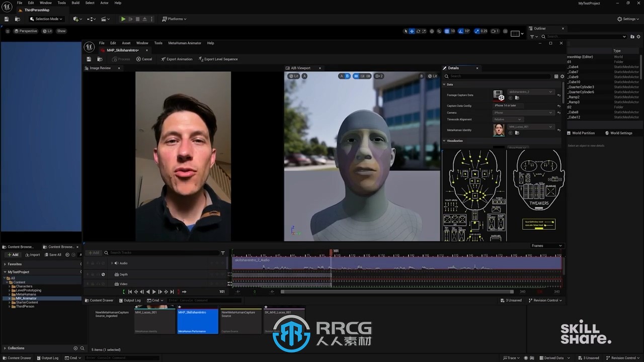Open Footage Capture Data asset dropdown
This screenshot has width=644, height=362.
point(531,92)
